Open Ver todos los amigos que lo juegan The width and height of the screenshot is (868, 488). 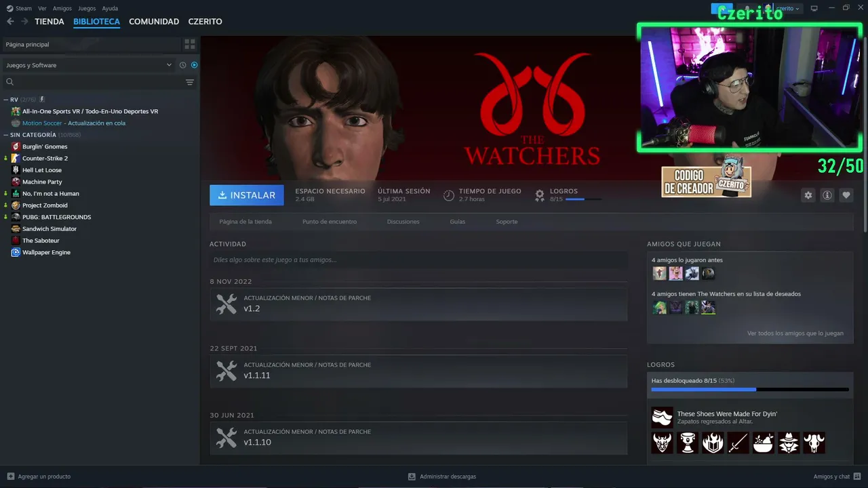point(795,333)
